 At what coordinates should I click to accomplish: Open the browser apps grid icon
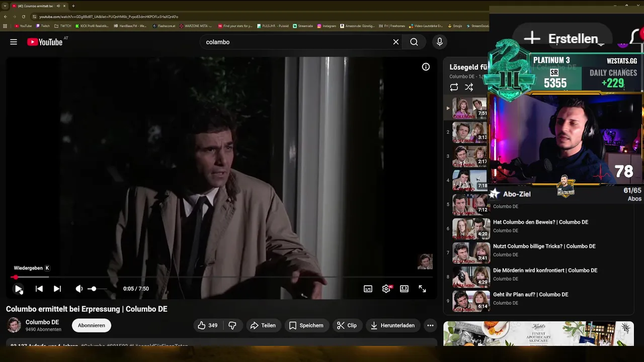tap(5, 26)
